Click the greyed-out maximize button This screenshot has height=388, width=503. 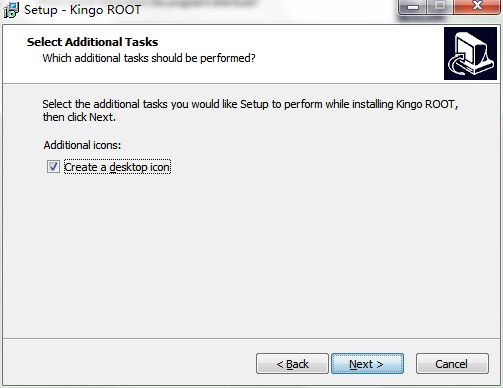[x=440, y=7]
